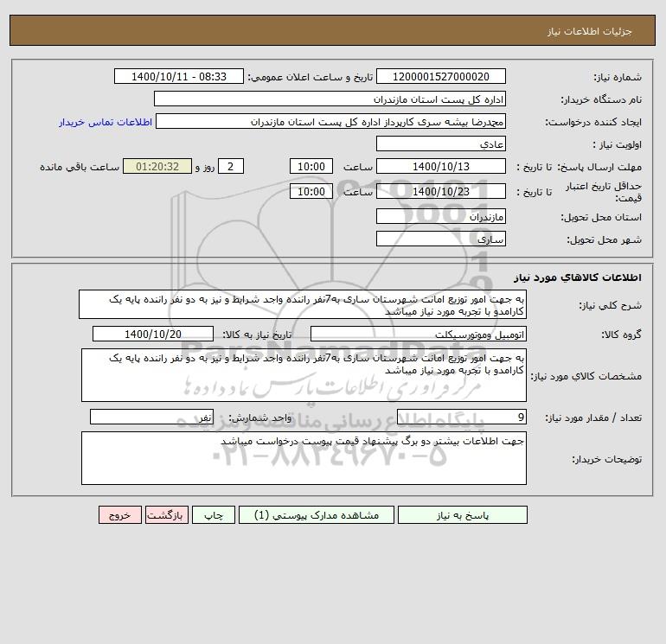
Task: Click the quantity field showing 9
Action: point(462,417)
